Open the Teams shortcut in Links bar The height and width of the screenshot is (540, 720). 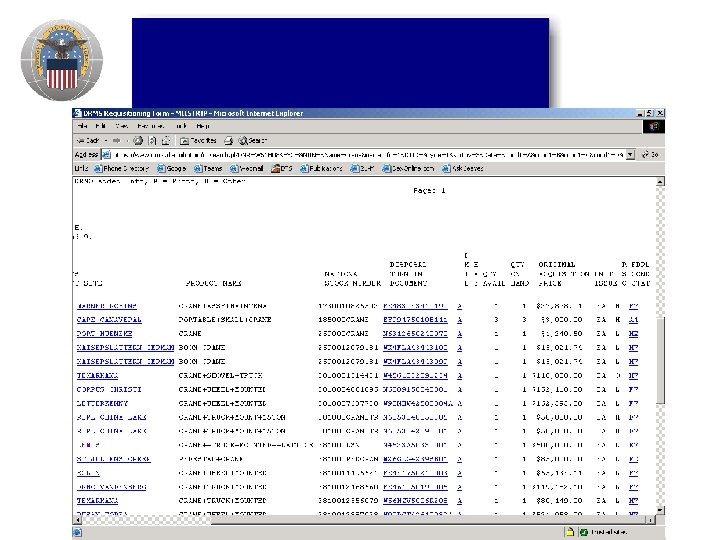click(208, 169)
